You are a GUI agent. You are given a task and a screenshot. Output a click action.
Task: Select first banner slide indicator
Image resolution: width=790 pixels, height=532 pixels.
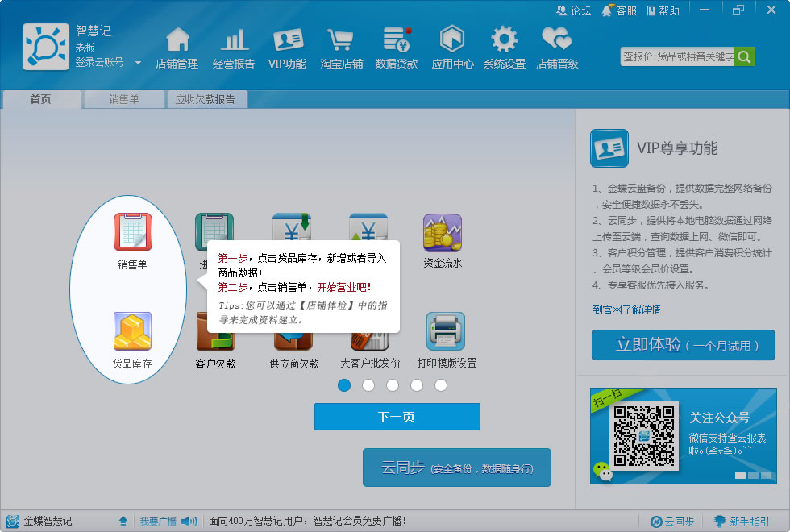(x=740, y=475)
